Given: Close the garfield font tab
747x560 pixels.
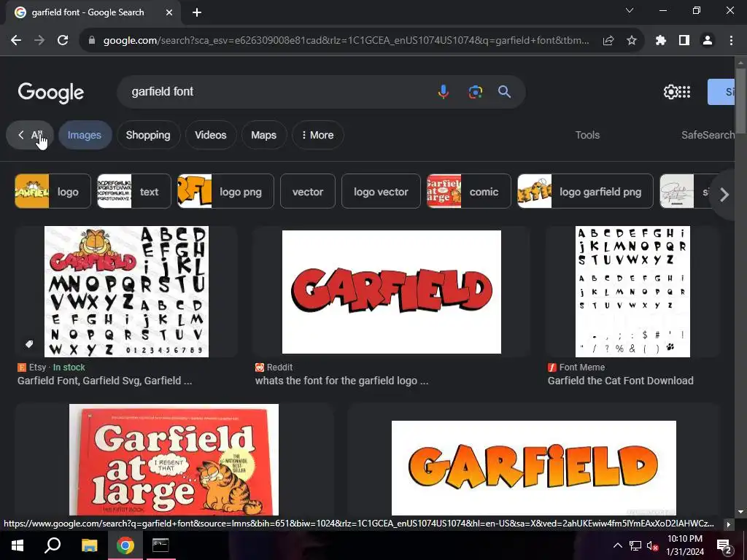Looking at the screenshot, I should [x=169, y=12].
